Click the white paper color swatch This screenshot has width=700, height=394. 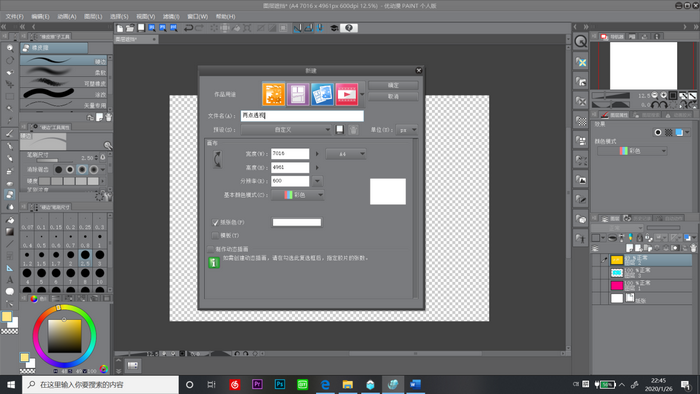pyautogui.click(x=297, y=222)
